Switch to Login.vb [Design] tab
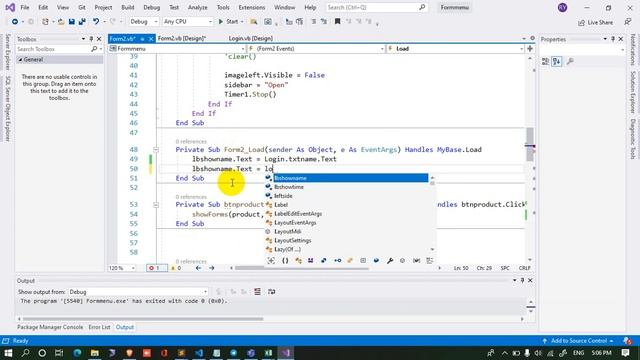Screen dimensions: 640x360 (251, 38)
